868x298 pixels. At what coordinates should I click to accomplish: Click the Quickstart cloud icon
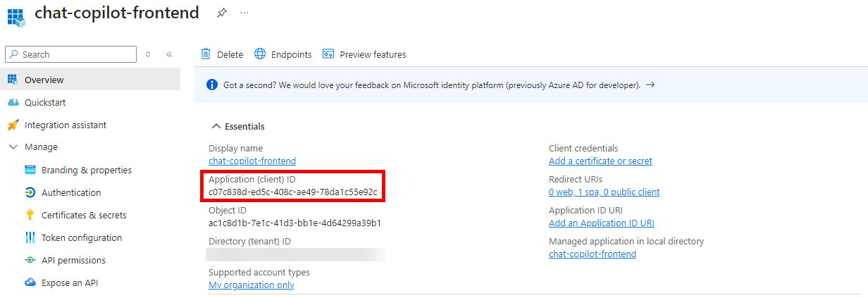click(x=12, y=102)
